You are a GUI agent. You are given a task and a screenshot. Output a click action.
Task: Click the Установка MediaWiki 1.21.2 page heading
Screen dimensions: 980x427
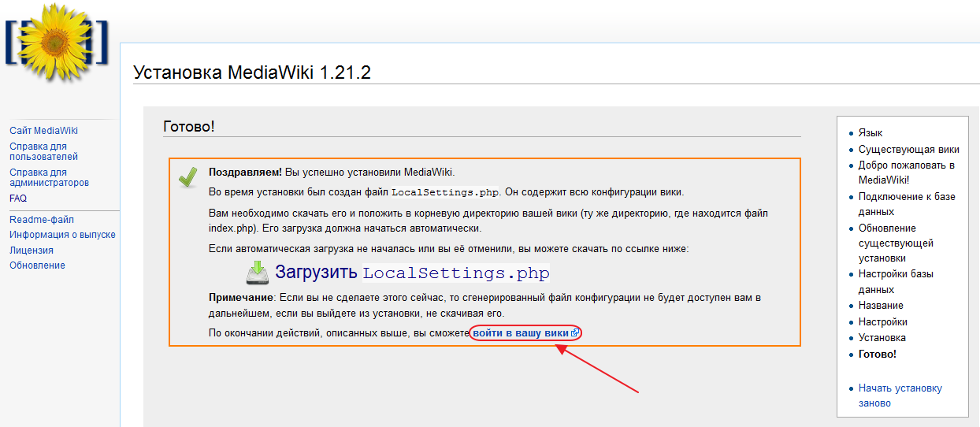coord(252,72)
